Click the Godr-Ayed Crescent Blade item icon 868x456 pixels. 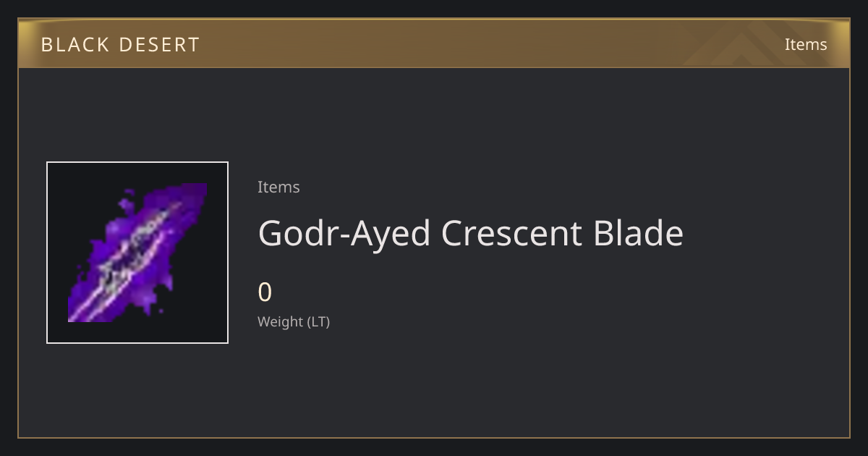[137, 253]
